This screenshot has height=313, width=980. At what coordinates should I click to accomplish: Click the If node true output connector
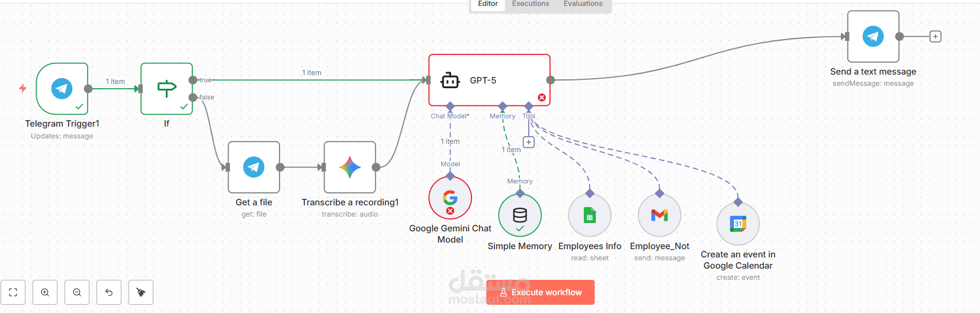click(193, 80)
